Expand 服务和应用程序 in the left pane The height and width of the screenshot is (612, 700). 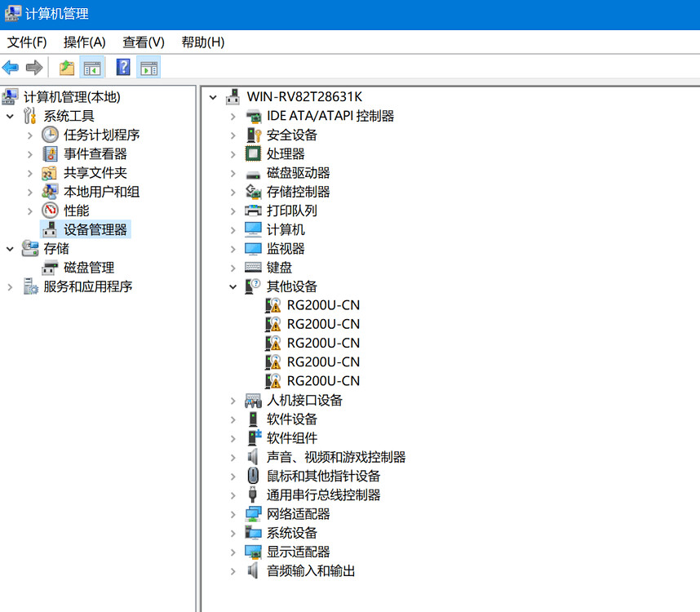11,286
